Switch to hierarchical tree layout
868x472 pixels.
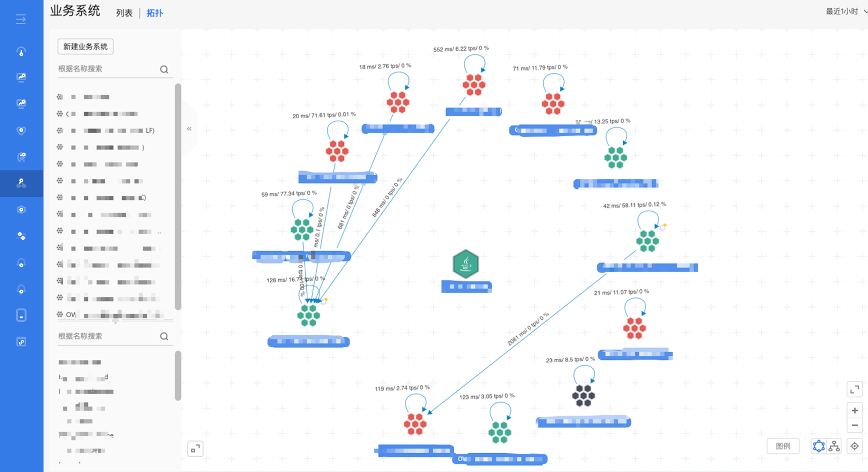[834, 446]
